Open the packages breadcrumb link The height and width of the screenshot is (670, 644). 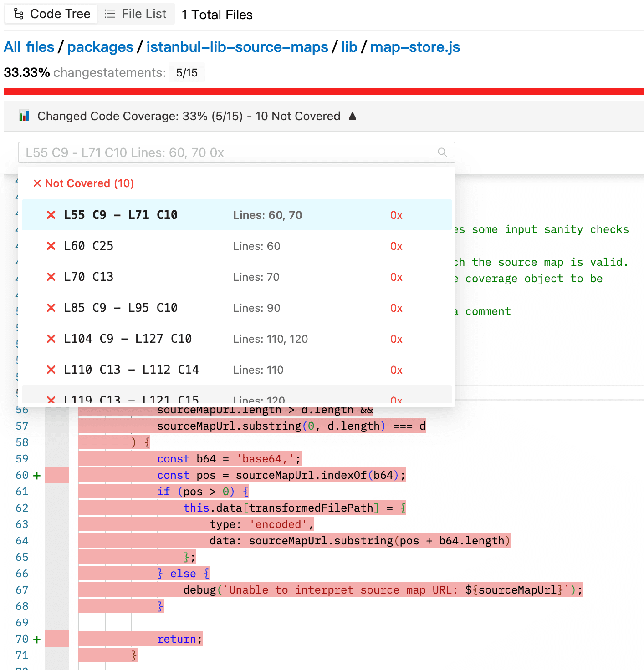point(100,47)
